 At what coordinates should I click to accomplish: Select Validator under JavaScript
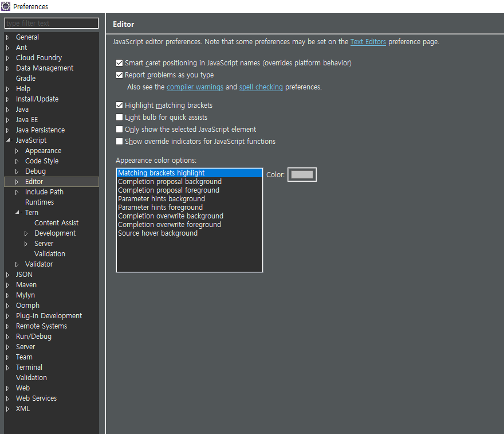39,264
